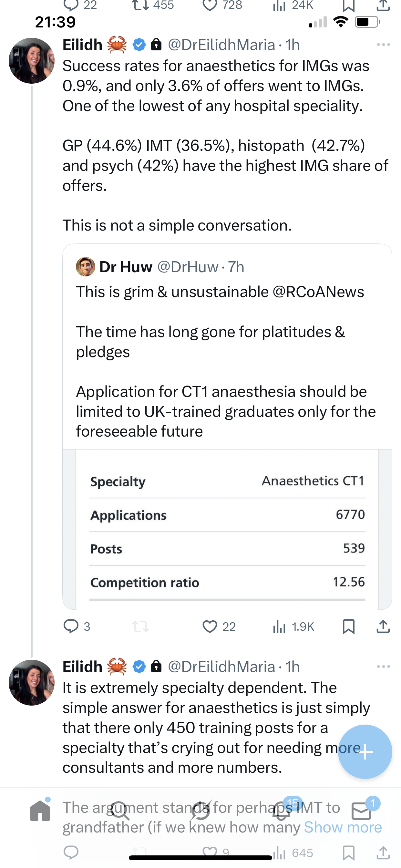Share the tweet with 1.9K views

[x=383, y=626]
